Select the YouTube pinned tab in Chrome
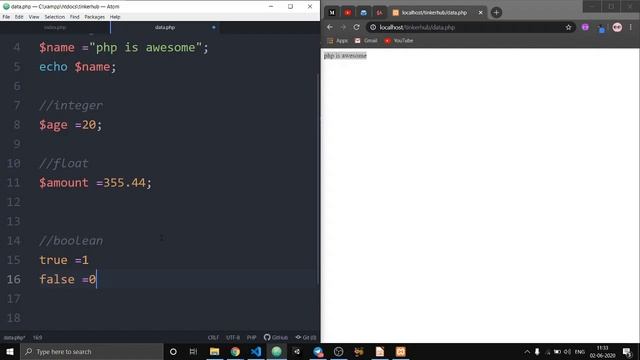Image resolution: width=640 pixels, height=360 pixels. tap(348, 13)
